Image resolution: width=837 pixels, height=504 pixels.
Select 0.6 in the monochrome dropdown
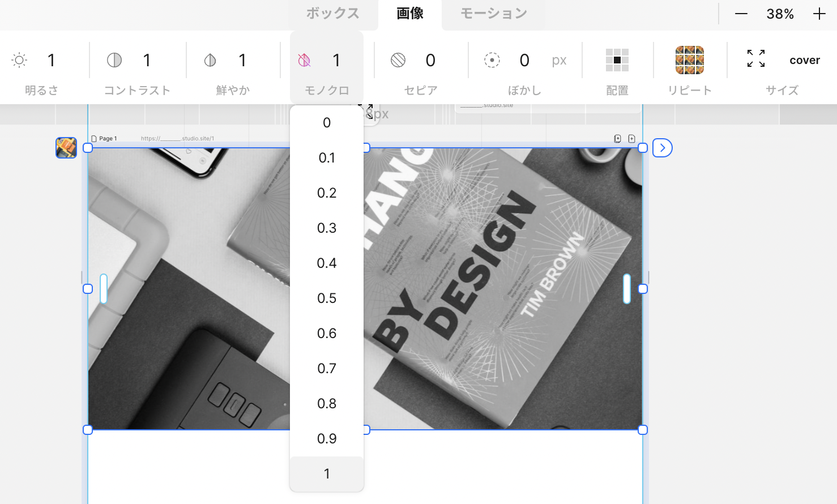[x=327, y=334]
